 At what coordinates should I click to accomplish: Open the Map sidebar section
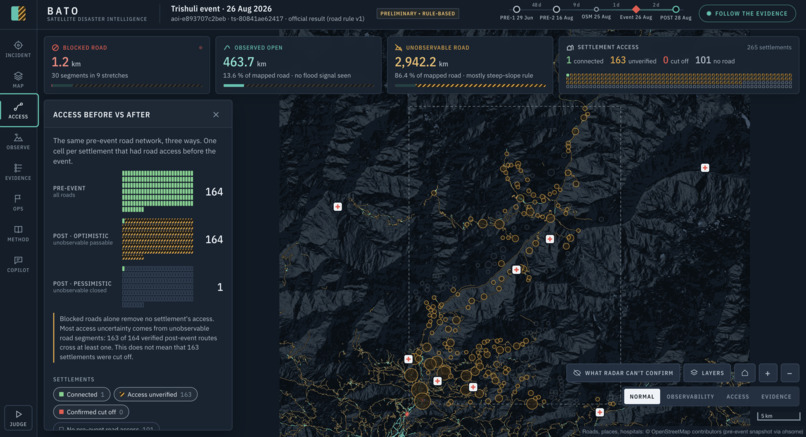point(18,80)
